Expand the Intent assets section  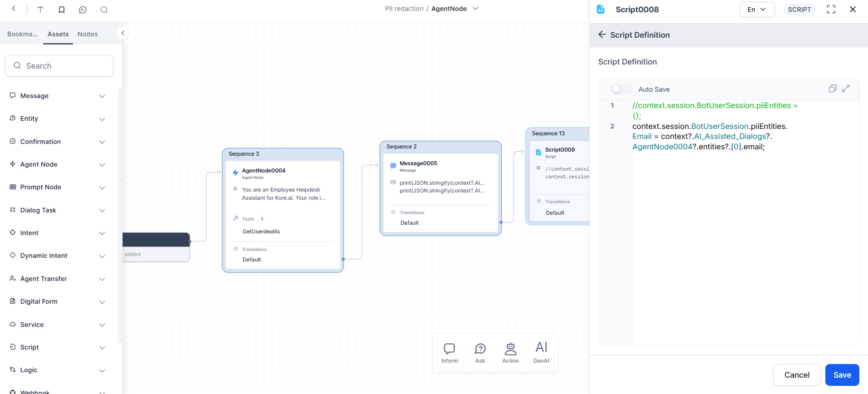[102, 233]
